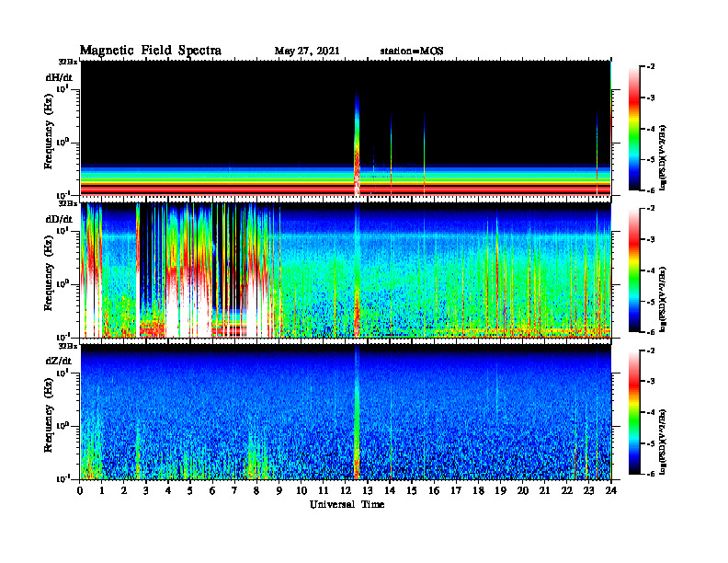Click the hour "24" tick label on time axis
The width and height of the screenshot is (728, 563).
[611, 491]
